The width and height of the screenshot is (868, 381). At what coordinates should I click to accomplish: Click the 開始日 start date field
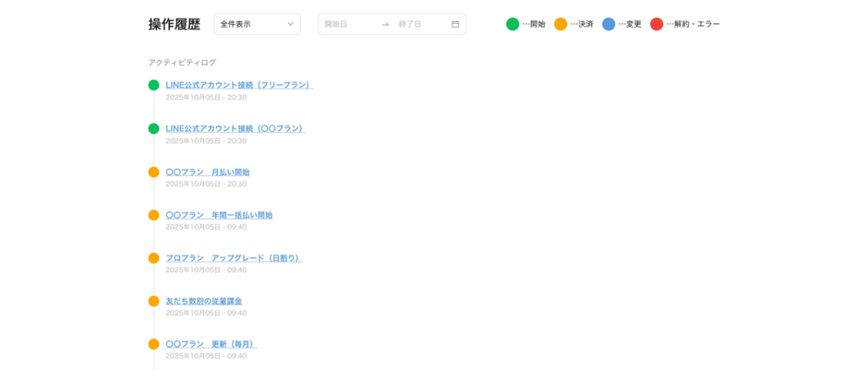click(346, 24)
